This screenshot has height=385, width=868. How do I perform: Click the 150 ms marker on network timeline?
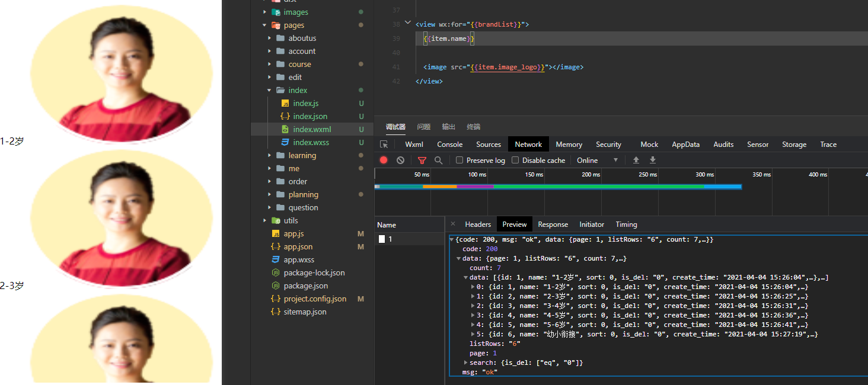534,175
